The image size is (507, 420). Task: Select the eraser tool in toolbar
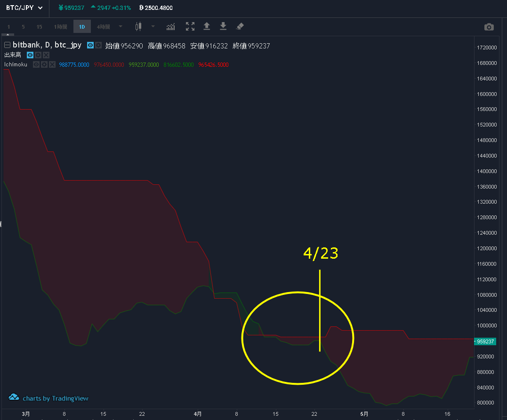[x=240, y=27]
